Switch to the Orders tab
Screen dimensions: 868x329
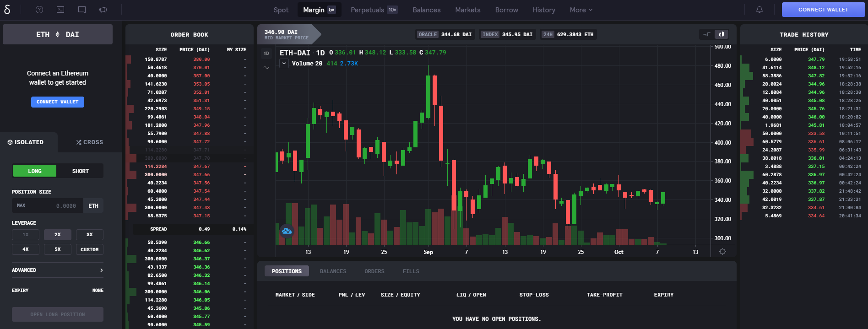tap(374, 271)
